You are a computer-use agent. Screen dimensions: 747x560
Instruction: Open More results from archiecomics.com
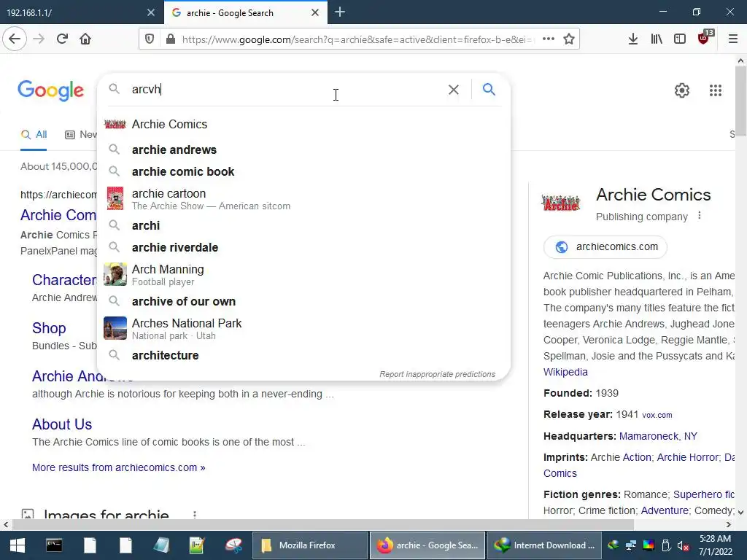click(x=119, y=467)
